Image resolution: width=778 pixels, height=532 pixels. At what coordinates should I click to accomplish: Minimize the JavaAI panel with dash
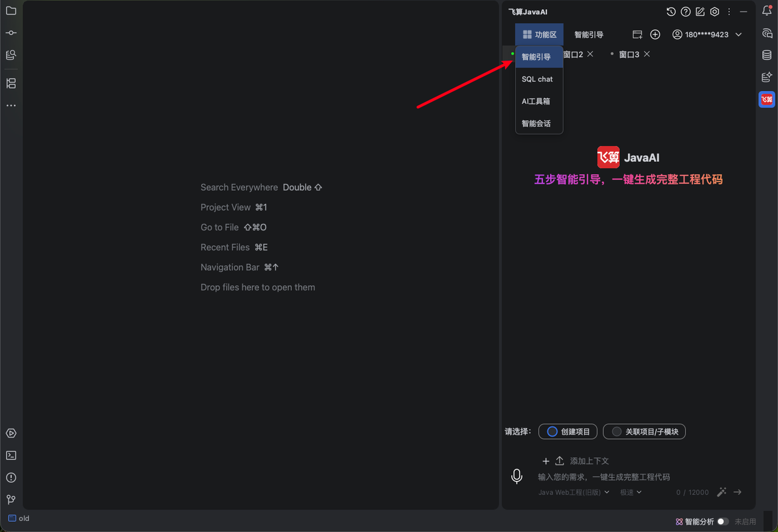(x=744, y=12)
